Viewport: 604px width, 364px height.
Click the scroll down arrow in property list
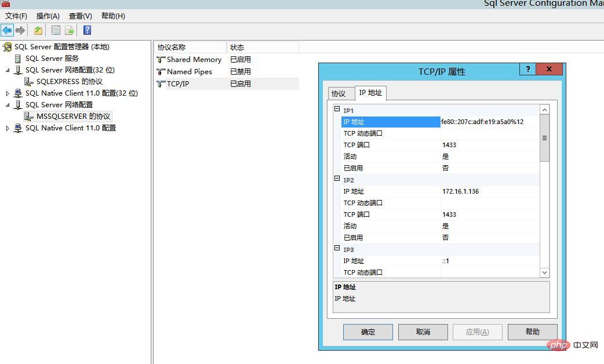(x=544, y=272)
